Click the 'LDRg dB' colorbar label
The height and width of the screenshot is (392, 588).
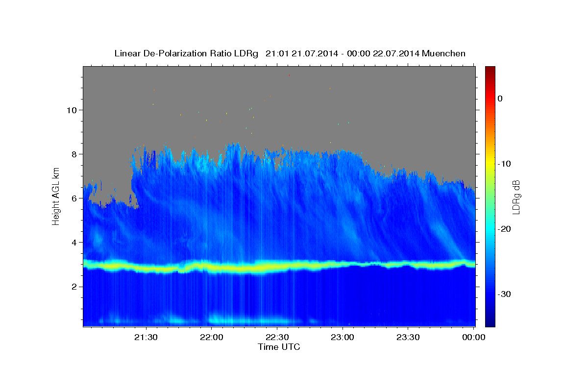coord(516,196)
